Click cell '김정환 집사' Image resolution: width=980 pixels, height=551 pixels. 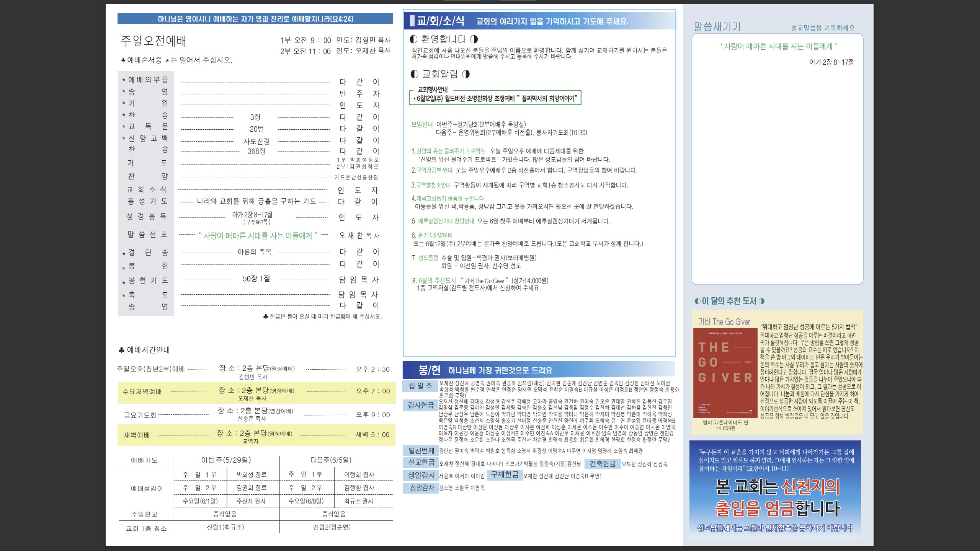coord(359,487)
